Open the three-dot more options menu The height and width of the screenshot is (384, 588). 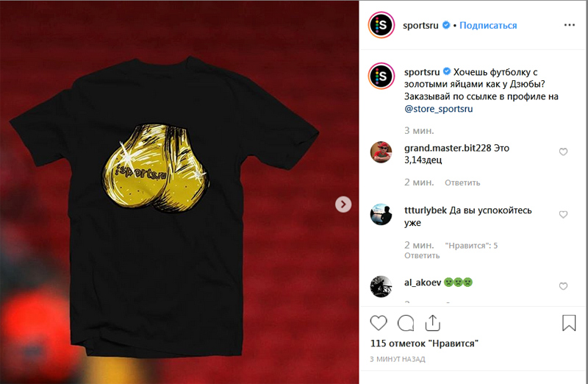(x=569, y=25)
